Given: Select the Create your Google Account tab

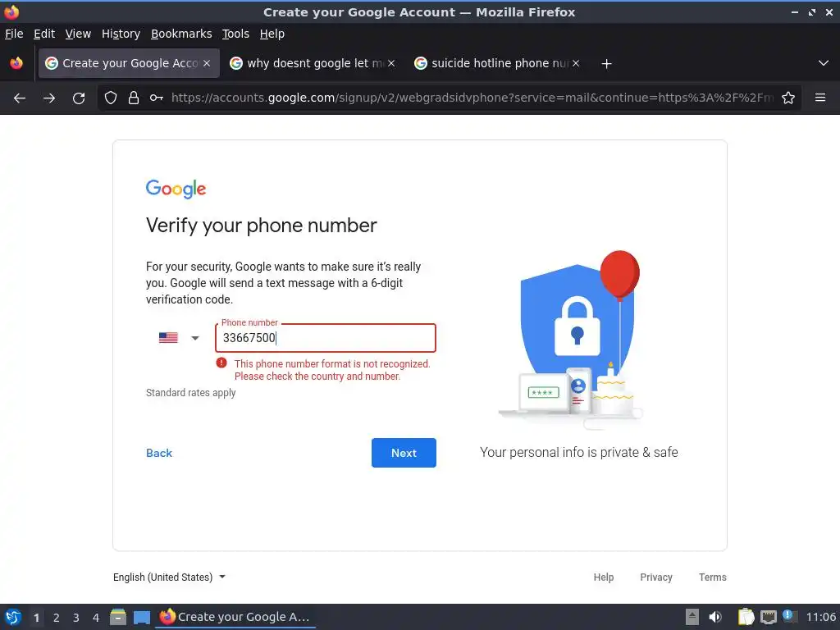Looking at the screenshot, I should [129, 63].
